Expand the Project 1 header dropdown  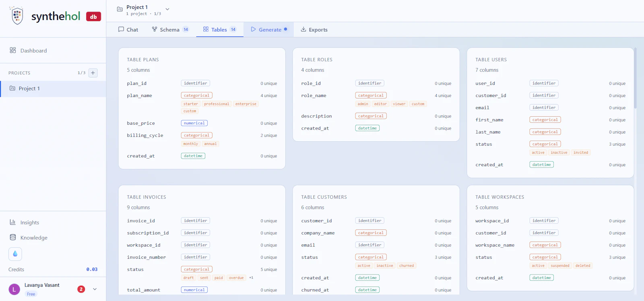pos(167,9)
